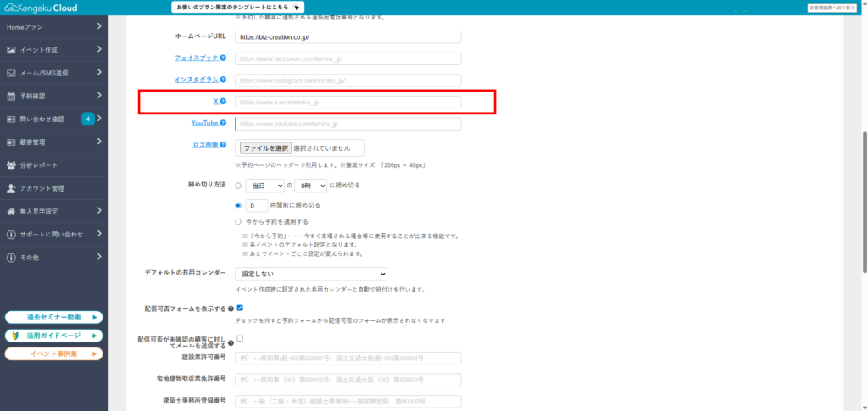
Task: Expand the 顧客管理 chevron
Action: pos(98,142)
